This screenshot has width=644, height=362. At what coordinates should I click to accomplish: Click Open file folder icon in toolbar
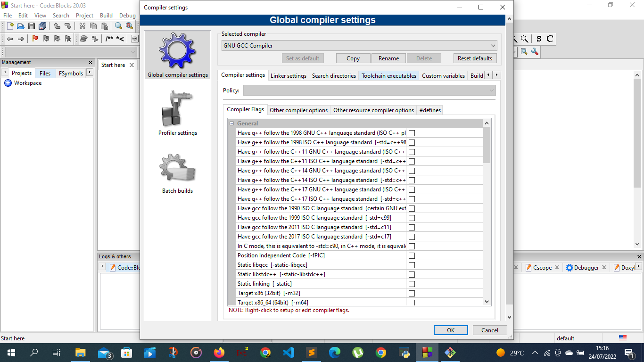click(20, 26)
